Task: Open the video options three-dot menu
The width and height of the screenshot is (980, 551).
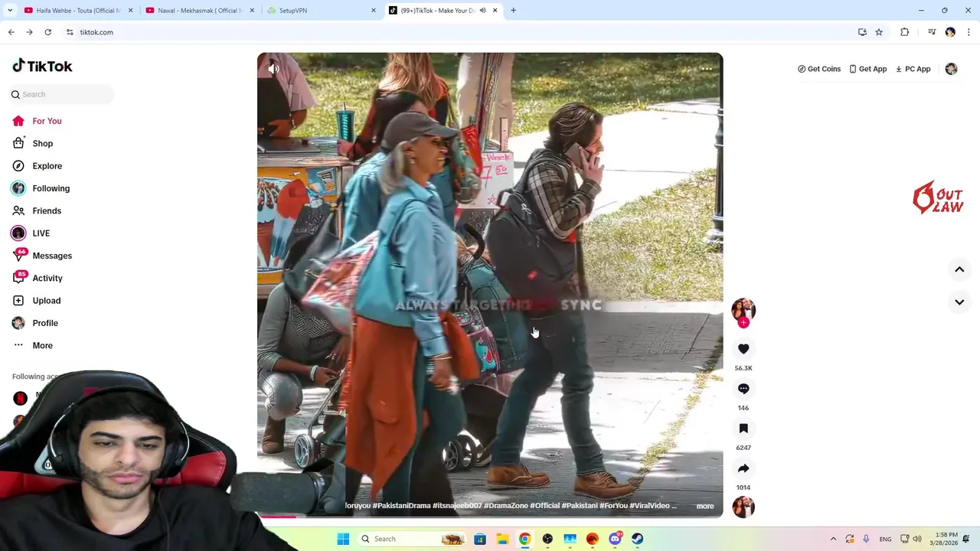Action: click(x=706, y=69)
